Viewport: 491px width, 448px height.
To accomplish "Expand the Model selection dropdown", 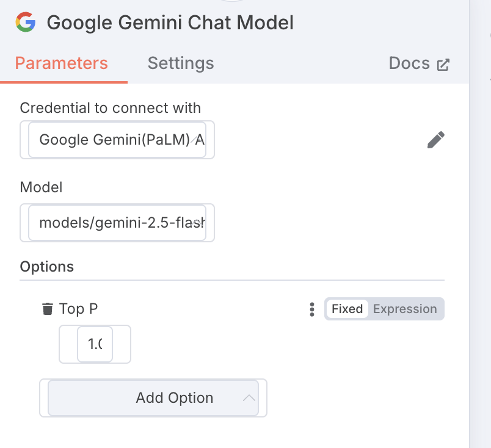I will tap(117, 223).
